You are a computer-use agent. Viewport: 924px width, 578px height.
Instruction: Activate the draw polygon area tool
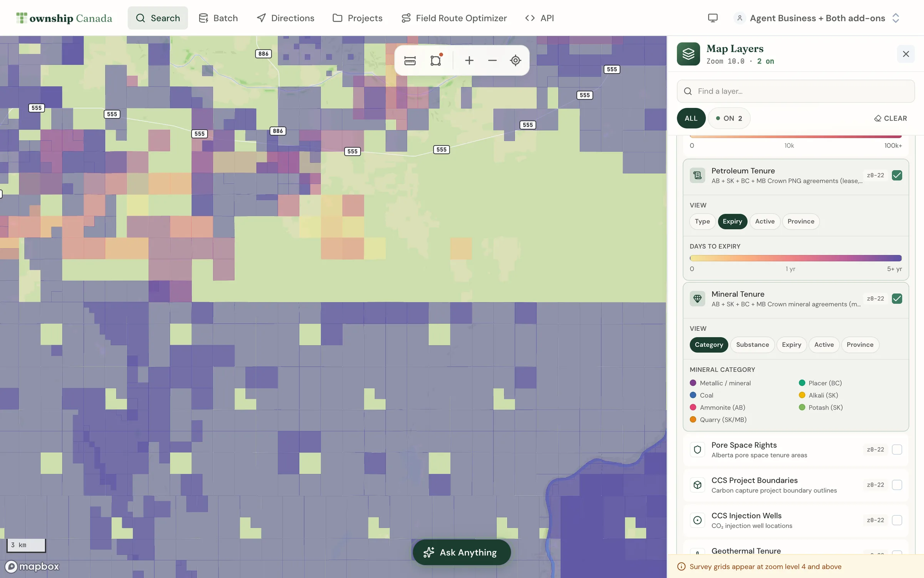[436, 60]
